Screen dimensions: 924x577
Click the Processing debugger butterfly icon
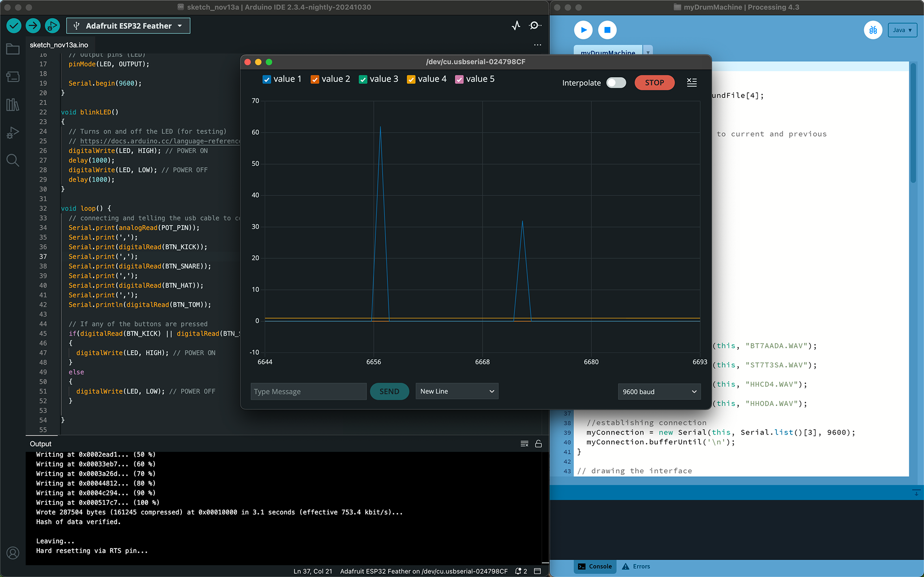(x=873, y=30)
